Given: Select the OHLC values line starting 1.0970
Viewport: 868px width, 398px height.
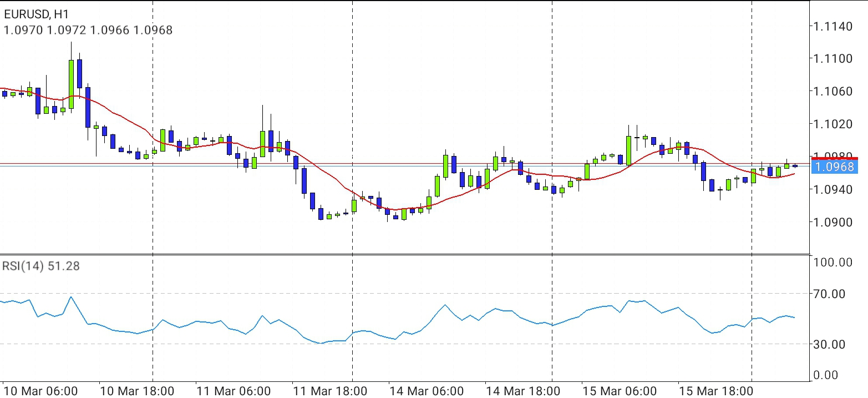Looking at the screenshot, I should click(88, 30).
